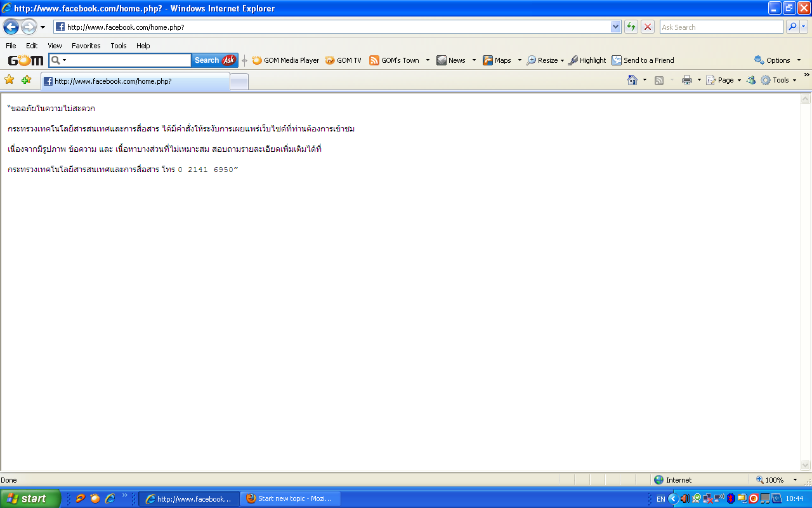
Task: Click the Home page icon
Action: coord(632,80)
